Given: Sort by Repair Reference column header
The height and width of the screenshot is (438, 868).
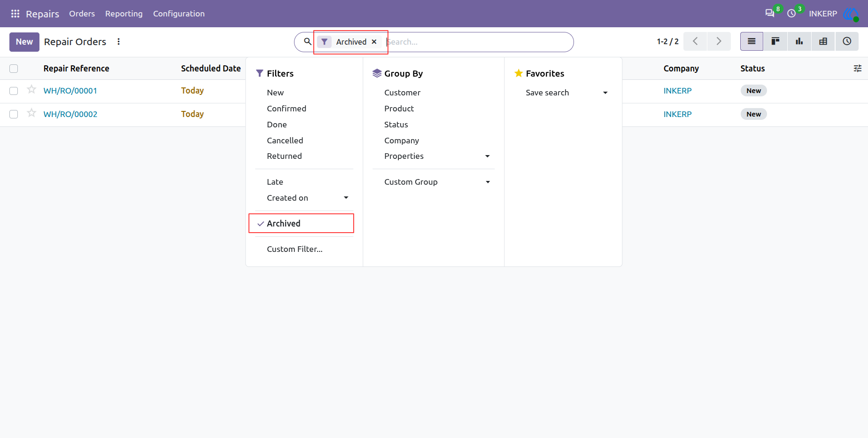Looking at the screenshot, I should [77, 69].
